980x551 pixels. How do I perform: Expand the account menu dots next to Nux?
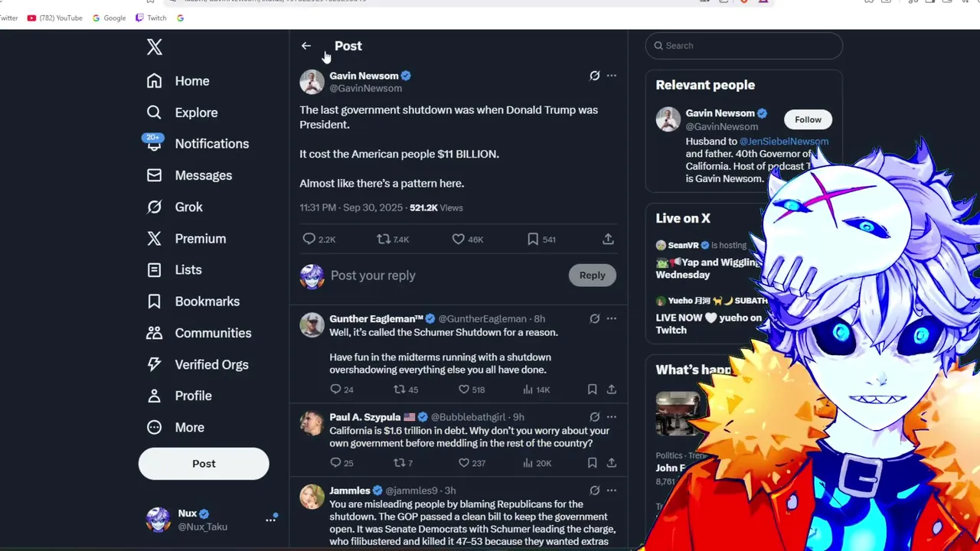point(270,520)
